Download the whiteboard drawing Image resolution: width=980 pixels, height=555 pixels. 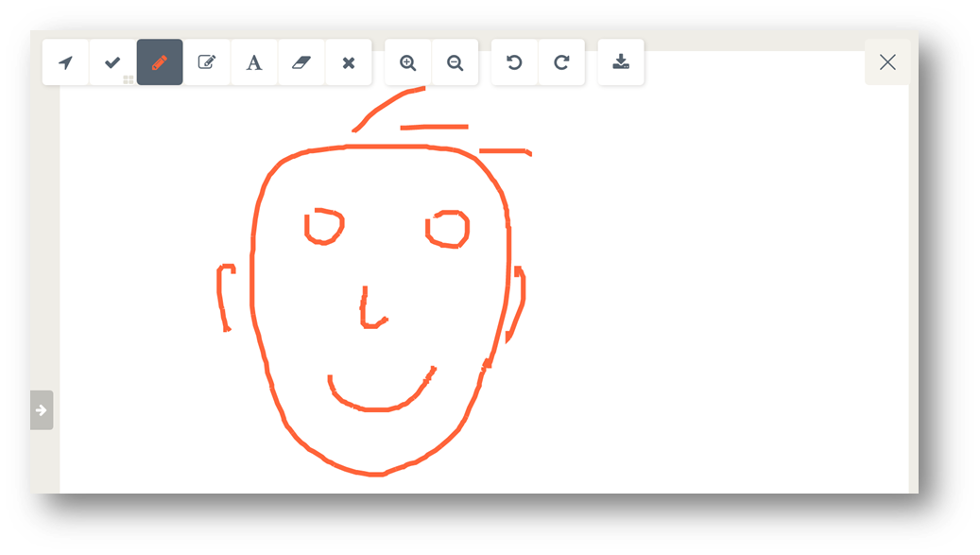[x=621, y=62]
